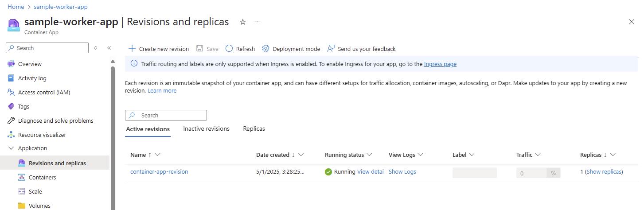Click the info icon in the Ingress banner
Viewport: 644px width, 210px height.
pos(134,64)
